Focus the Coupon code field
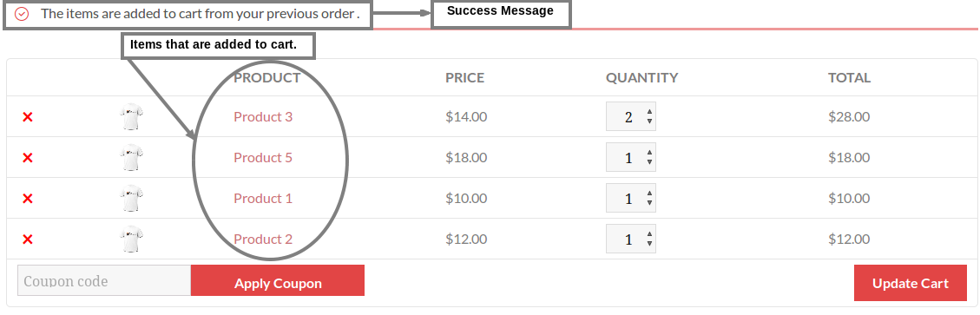This screenshot has height=315, width=980. tap(104, 280)
